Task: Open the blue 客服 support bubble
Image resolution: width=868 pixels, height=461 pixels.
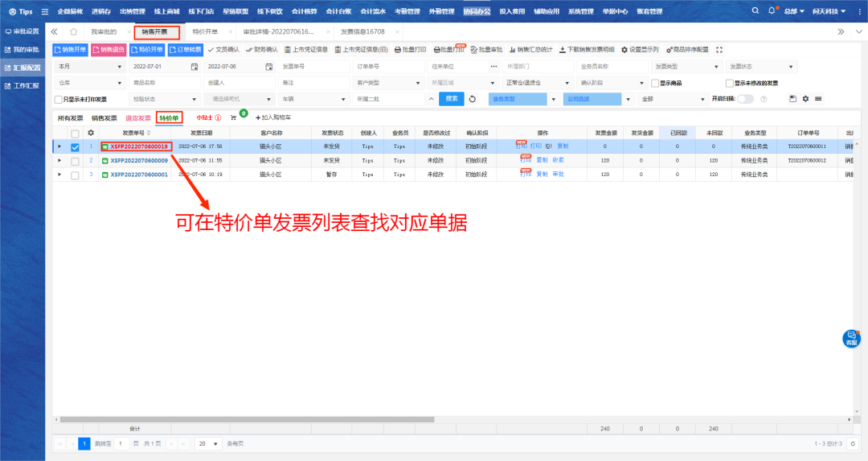Action: 851,338
